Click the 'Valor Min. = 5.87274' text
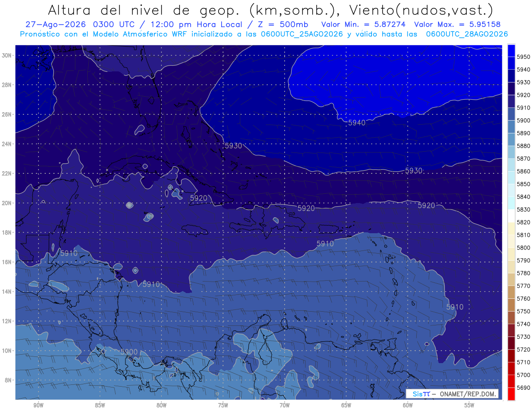 click(x=364, y=24)
